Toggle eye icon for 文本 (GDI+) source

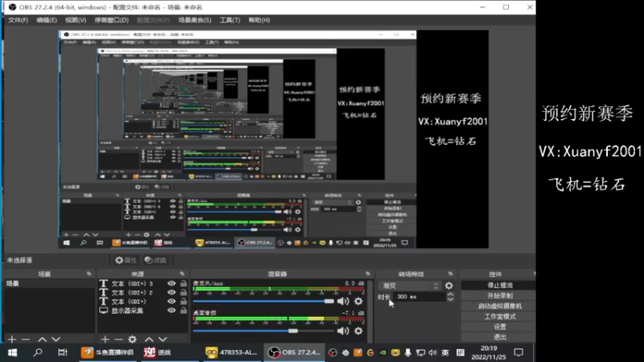click(171, 302)
